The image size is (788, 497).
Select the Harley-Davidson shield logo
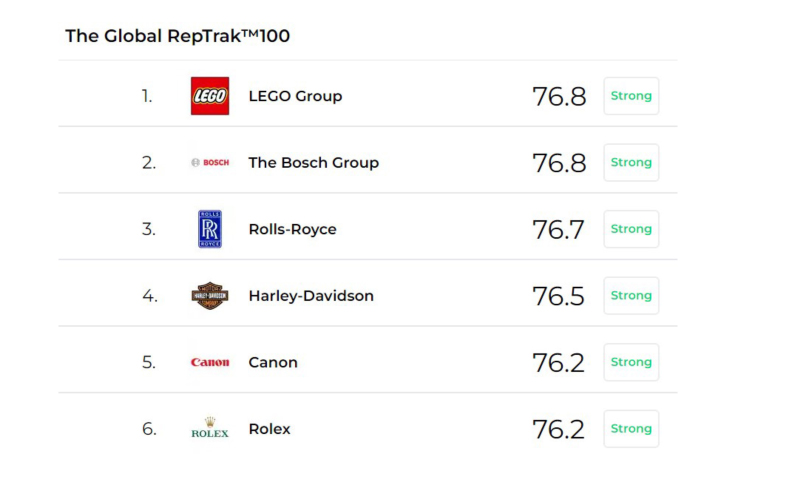click(210, 295)
